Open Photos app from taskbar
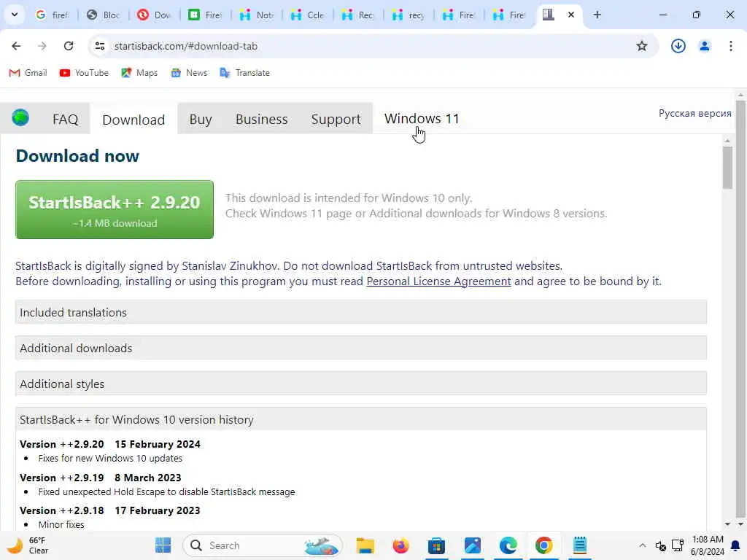 pyautogui.click(x=472, y=545)
